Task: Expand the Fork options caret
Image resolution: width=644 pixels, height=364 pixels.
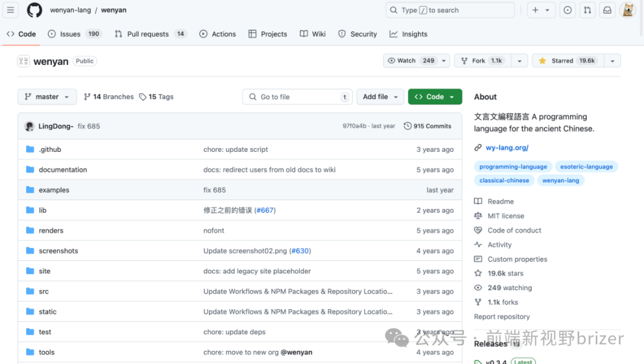Action: (519, 61)
